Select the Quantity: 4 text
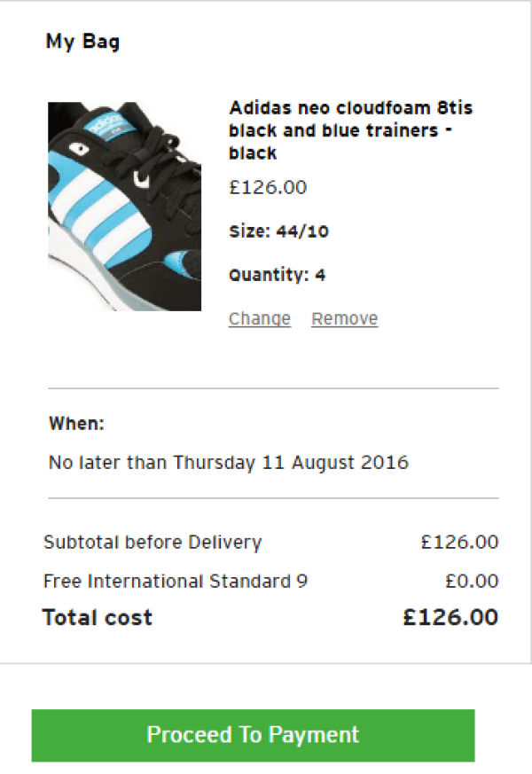The width and height of the screenshot is (532, 774). click(278, 275)
